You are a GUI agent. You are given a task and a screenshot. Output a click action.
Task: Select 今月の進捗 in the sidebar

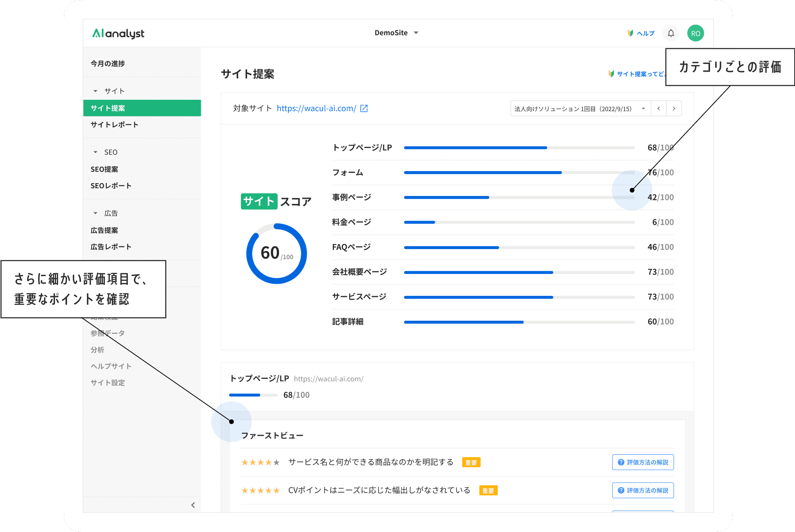108,64
